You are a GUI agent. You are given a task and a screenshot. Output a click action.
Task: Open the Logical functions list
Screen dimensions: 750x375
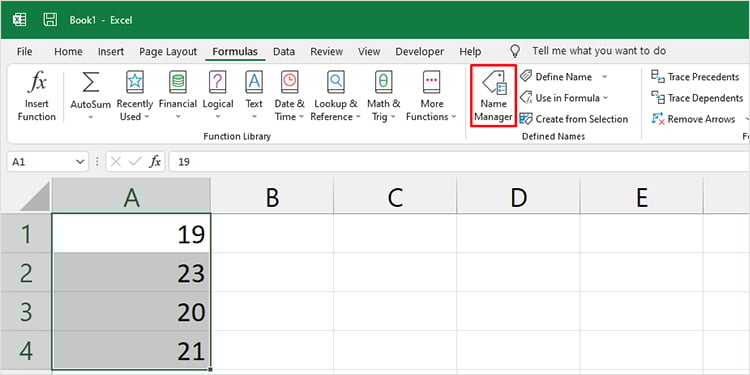tap(218, 96)
